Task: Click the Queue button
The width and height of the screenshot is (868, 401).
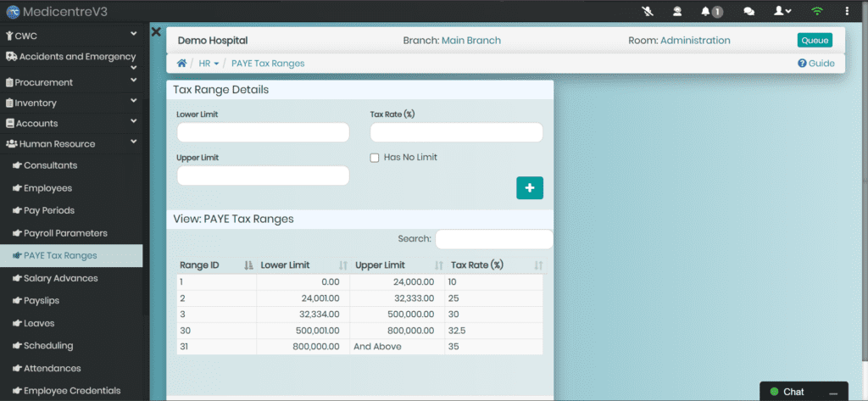Action: (815, 41)
